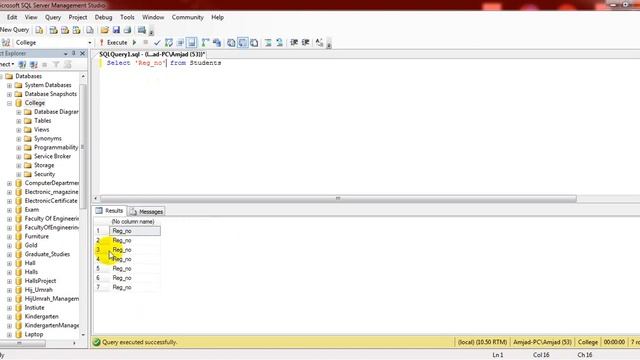Select result row 5 Reg_no cell
The height and width of the screenshot is (360, 640).
(x=135, y=269)
